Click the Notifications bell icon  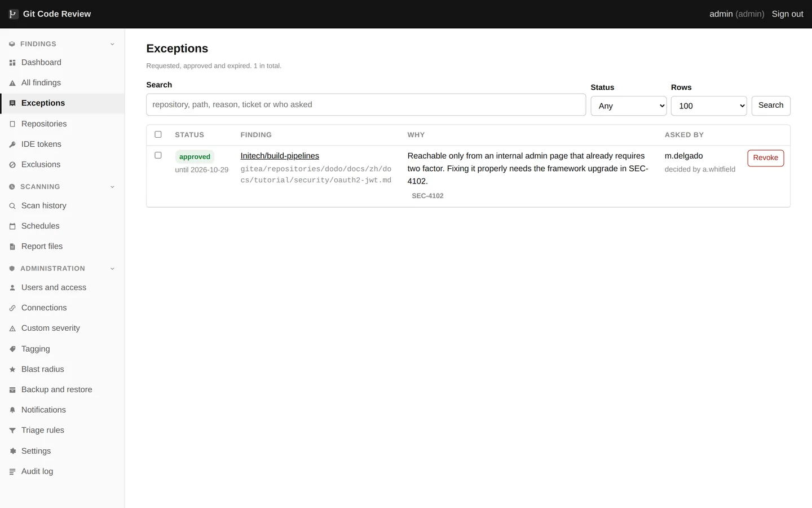pos(12,410)
